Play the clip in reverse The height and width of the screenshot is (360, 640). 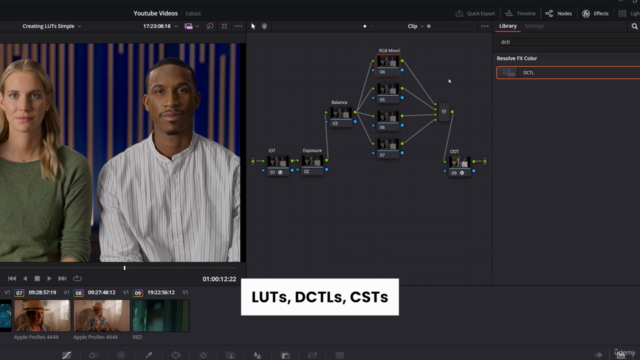pyautogui.click(x=25, y=278)
